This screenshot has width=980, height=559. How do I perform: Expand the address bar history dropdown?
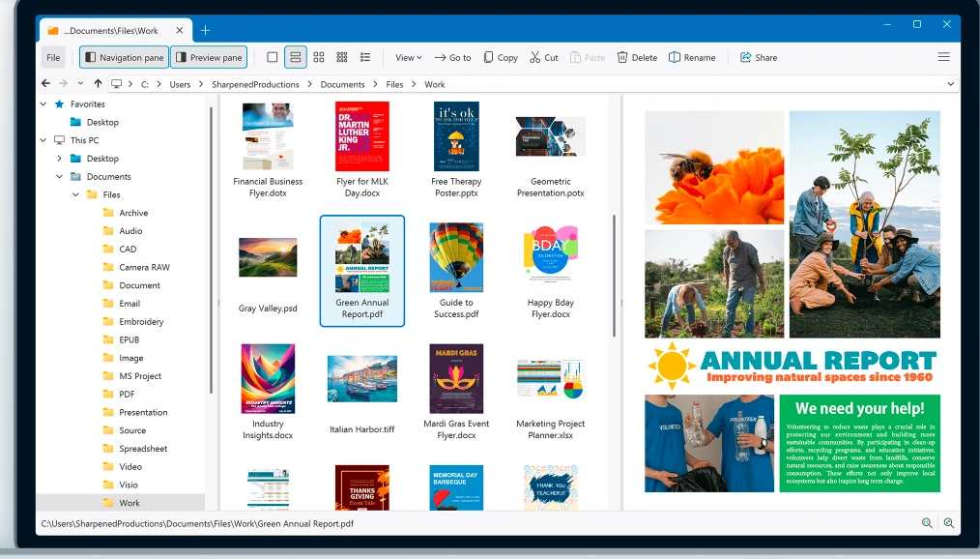click(951, 84)
